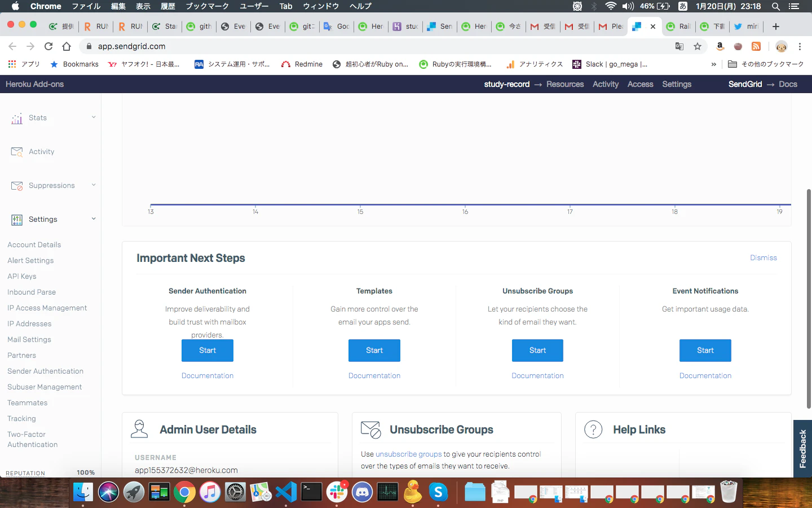Launch Visual Studio Code from the Dock
Image resolution: width=812 pixels, height=508 pixels.
click(x=286, y=492)
